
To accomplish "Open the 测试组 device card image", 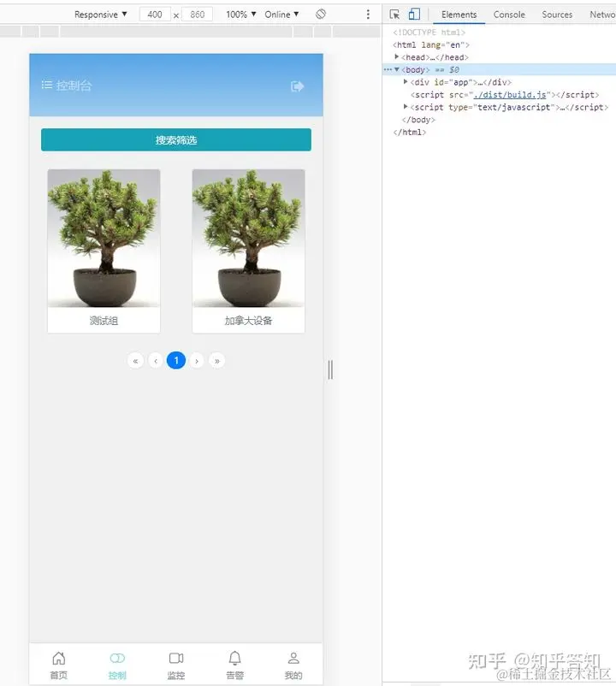I will coord(104,238).
